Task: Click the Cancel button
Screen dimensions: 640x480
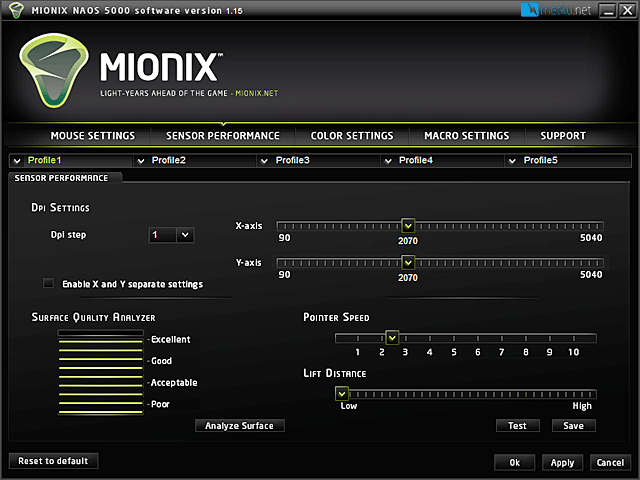Action: click(x=610, y=462)
